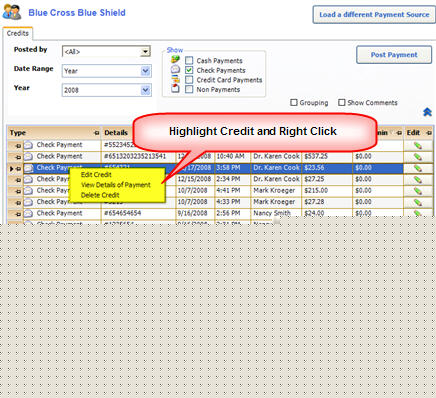Click Load a different Payment Source button
This screenshot has width=436, height=398.
(374, 15)
